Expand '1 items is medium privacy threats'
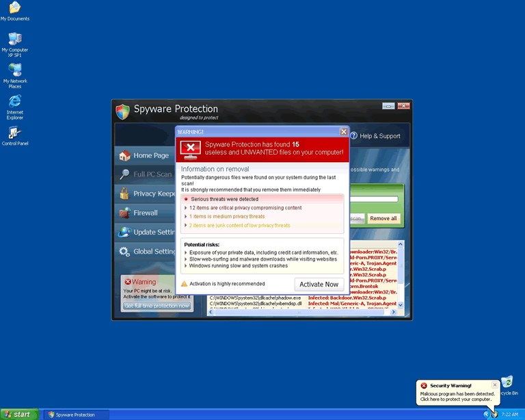The height and width of the screenshot is (420, 525). (186, 217)
